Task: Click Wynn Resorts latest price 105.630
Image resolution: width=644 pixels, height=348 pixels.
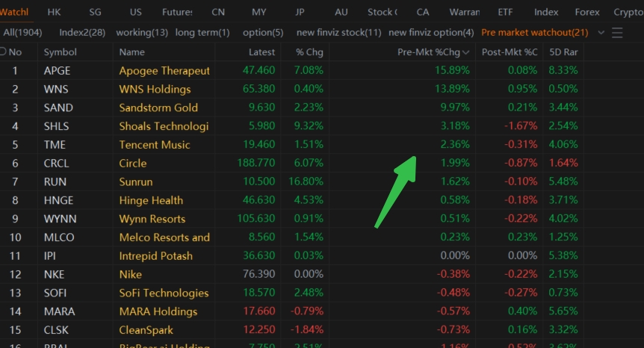Action: 256,218
